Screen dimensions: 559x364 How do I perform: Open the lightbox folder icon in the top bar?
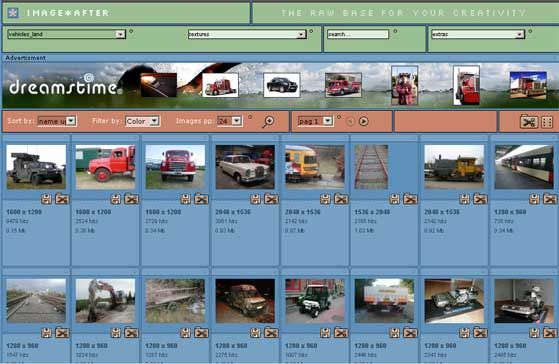tap(529, 122)
